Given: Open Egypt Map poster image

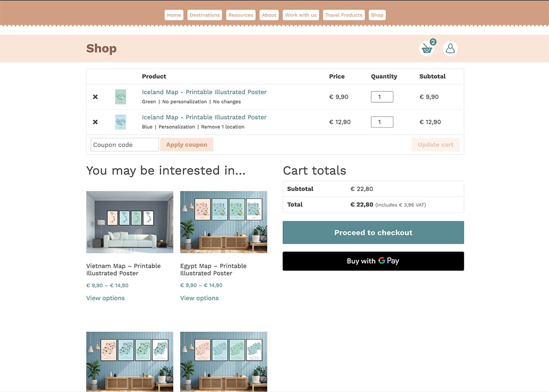Looking at the screenshot, I should (224, 222).
